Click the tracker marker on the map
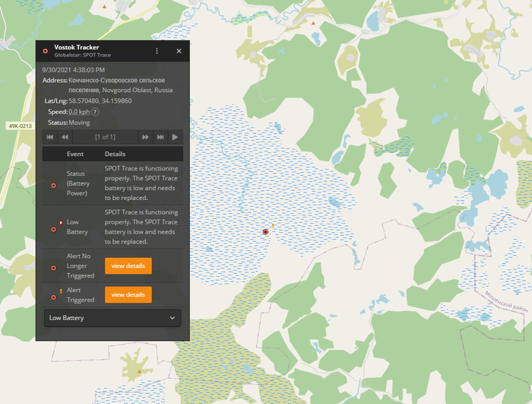This screenshot has width=532, height=404. (x=265, y=231)
